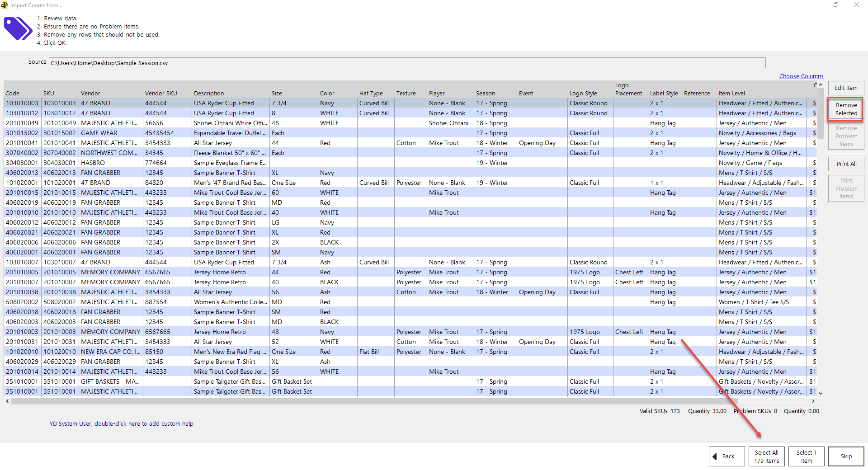Select the Shohei Ohtani White jersey description

[231, 123]
